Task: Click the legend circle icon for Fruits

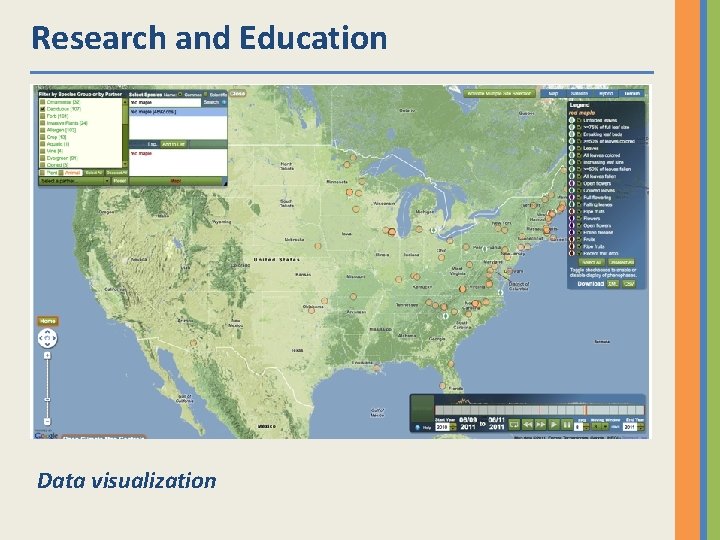Action: (572, 239)
